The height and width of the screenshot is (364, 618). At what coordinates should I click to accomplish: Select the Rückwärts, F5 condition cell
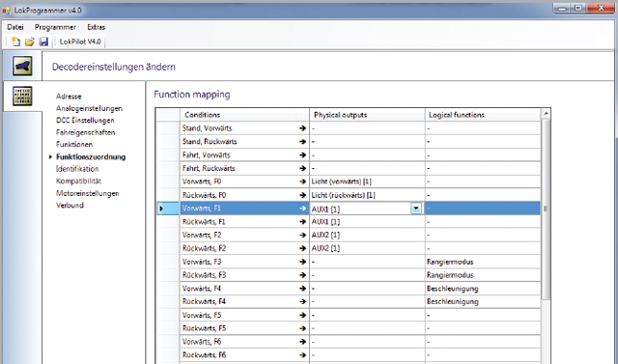click(x=244, y=328)
